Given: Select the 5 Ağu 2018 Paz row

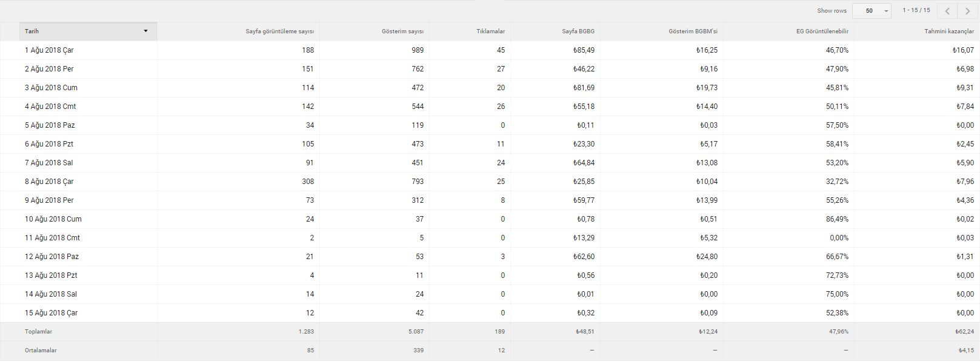Looking at the screenshot, I should point(490,125).
